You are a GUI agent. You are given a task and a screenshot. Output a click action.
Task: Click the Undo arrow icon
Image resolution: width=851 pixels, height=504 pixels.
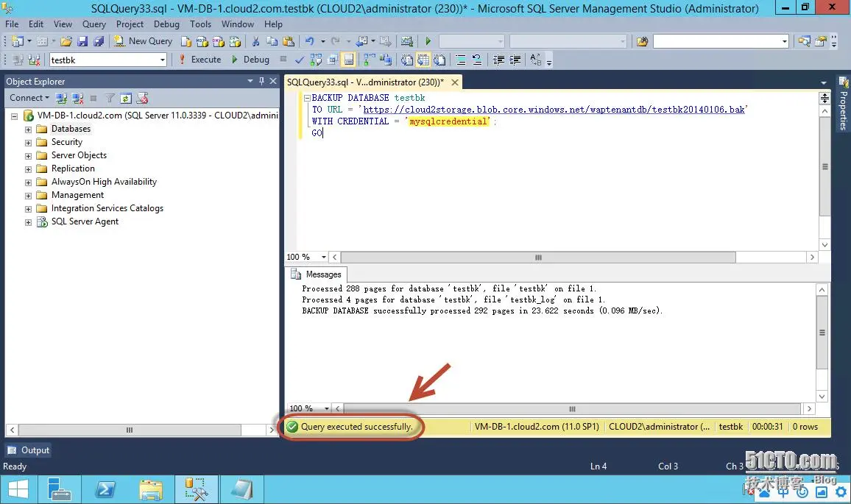(309, 41)
